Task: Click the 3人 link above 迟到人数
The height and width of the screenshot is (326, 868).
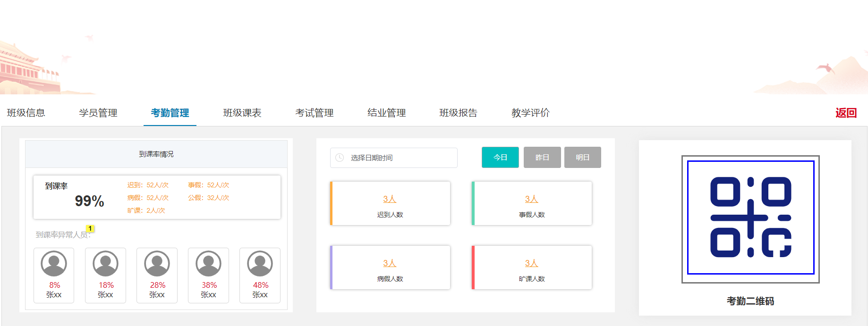Action: (x=390, y=199)
